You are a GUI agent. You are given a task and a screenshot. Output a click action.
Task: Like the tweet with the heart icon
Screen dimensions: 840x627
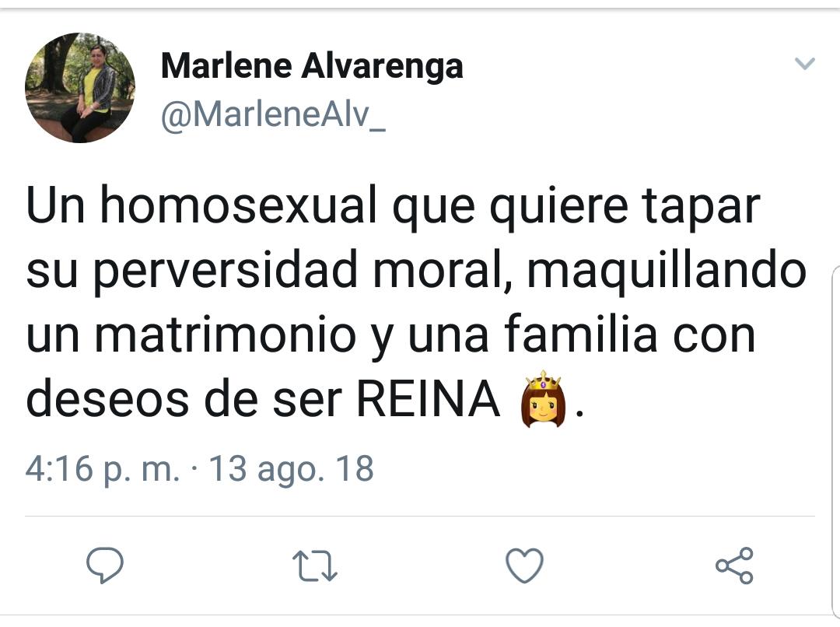tap(524, 566)
